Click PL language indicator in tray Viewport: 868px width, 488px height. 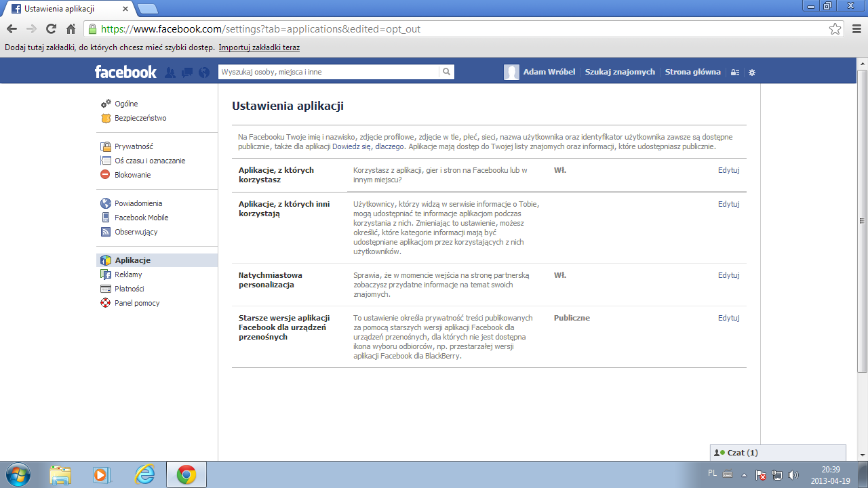712,473
